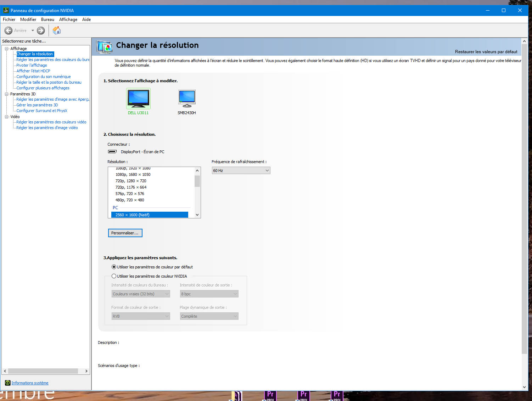Open the back history dropdown arrow

[x=33, y=30]
